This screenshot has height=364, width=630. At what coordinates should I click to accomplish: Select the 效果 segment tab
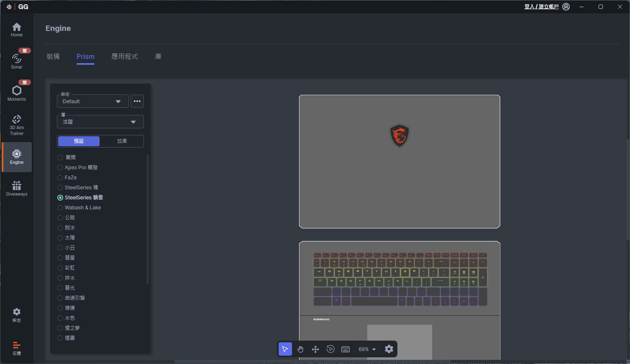(x=122, y=141)
